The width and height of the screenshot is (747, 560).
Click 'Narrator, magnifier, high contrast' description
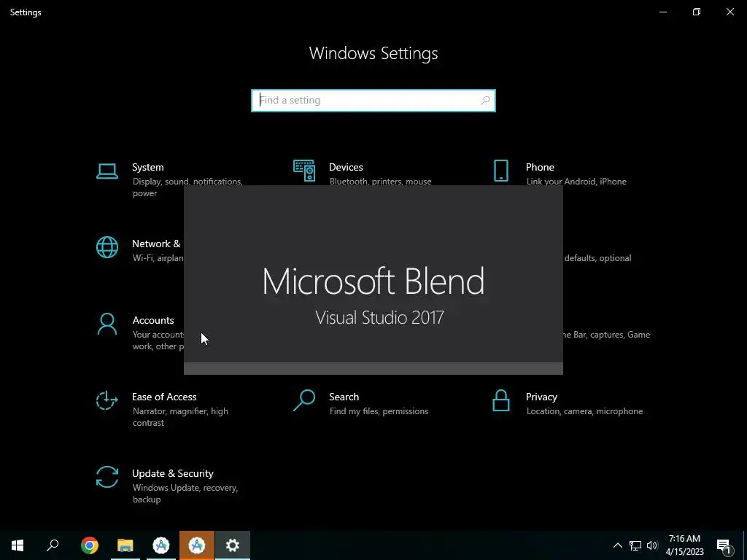pyautogui.click(x=180, y=416)
